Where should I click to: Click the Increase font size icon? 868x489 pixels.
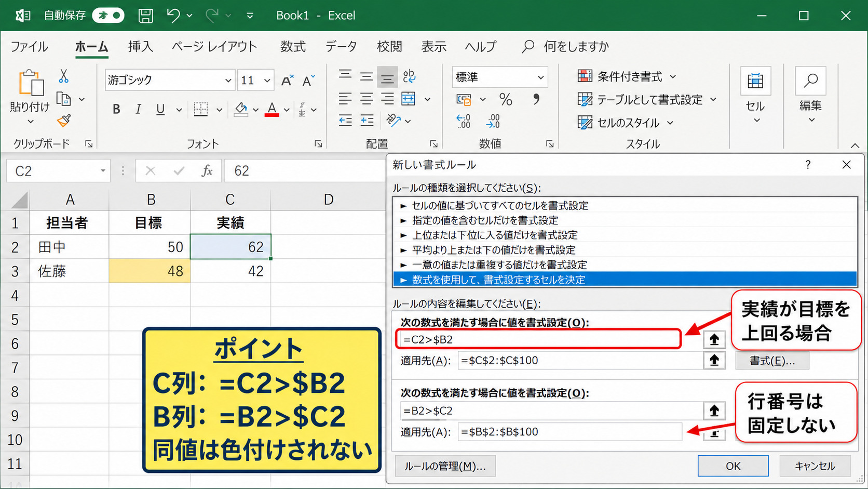pos(287,81)
